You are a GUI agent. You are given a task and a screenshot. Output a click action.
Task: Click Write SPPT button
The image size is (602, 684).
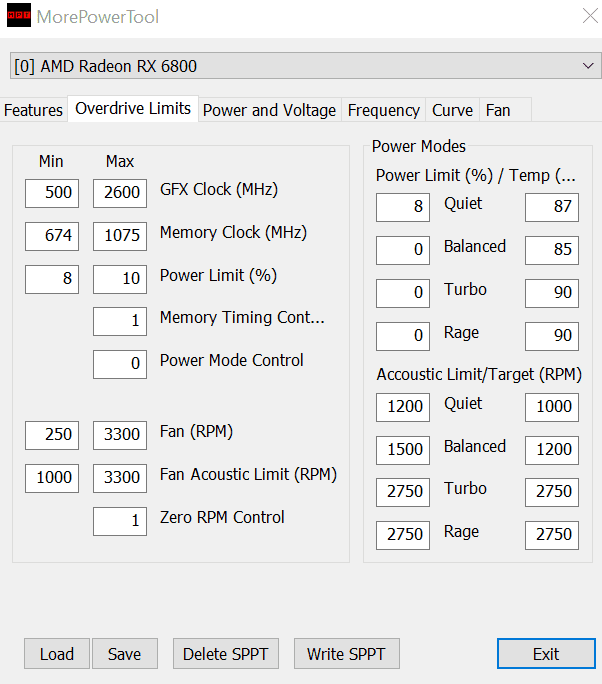pyautogui.click(x=346, y=653)
